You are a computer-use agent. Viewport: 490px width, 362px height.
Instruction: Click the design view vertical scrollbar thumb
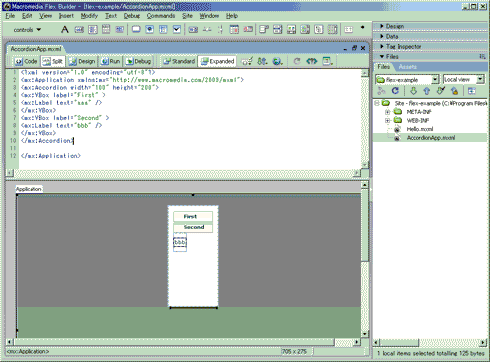point(365,225)
